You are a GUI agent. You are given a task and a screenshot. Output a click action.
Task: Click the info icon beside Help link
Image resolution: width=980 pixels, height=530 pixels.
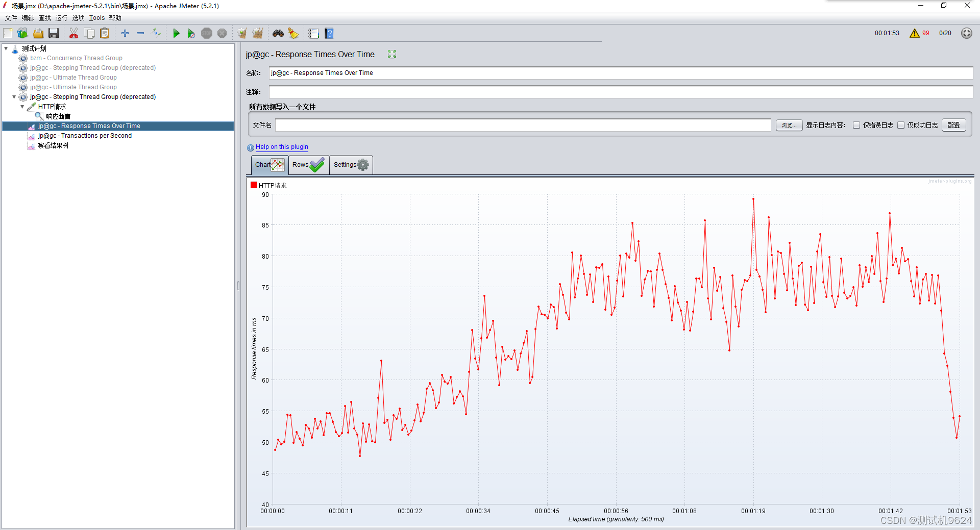pos(251,148)
